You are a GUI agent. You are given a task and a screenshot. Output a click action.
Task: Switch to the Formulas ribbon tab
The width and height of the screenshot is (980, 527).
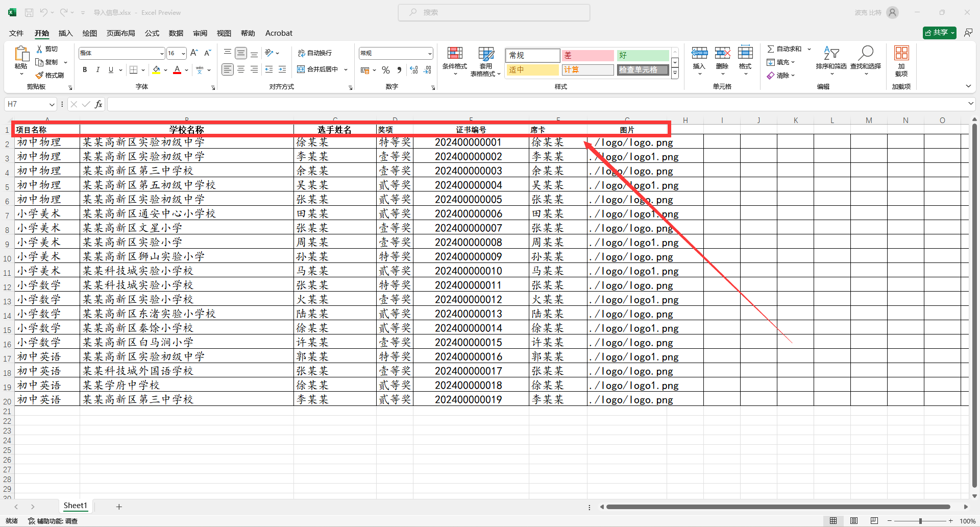click(152, 33)
